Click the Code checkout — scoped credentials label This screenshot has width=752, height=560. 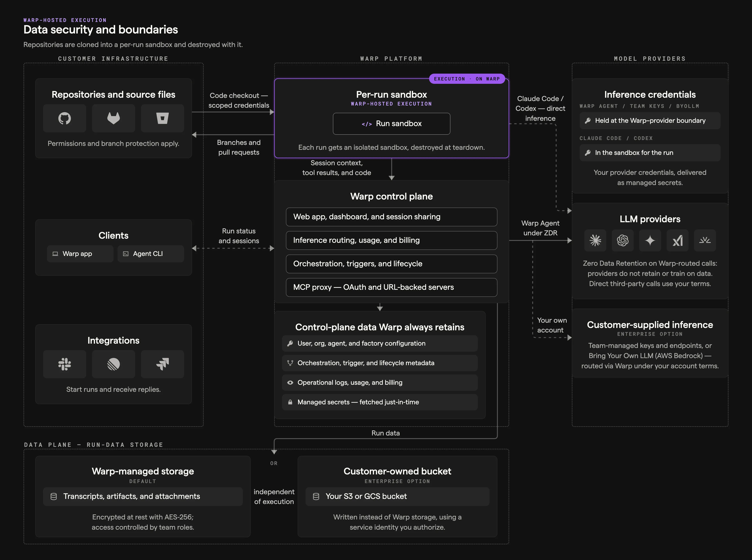coord(239,100)
